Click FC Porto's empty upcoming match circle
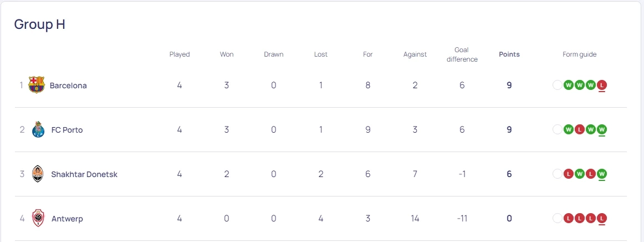 point(558,129)
